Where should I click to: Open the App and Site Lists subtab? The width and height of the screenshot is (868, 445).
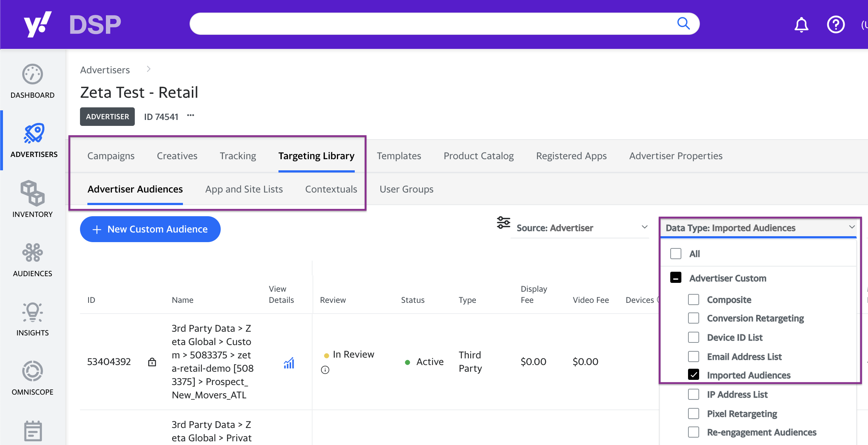244,189
